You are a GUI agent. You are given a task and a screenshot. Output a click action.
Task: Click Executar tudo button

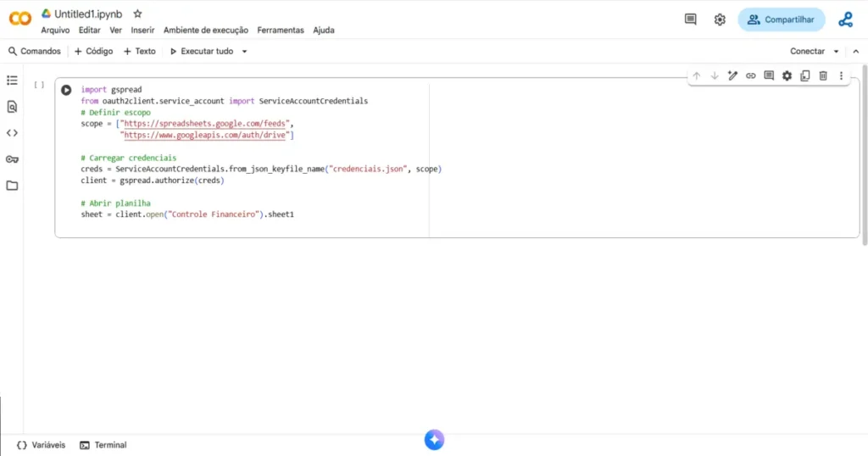click(202, 52)
